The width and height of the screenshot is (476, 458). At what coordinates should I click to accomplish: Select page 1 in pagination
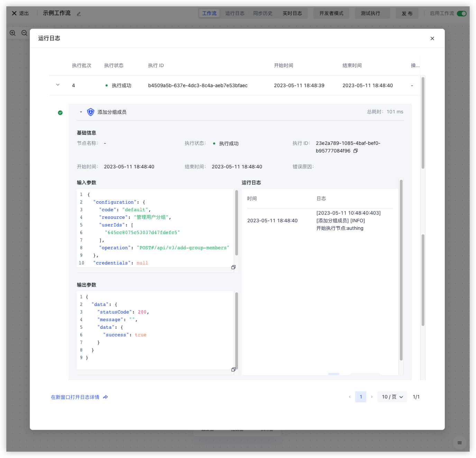click(x=361, y=397)
